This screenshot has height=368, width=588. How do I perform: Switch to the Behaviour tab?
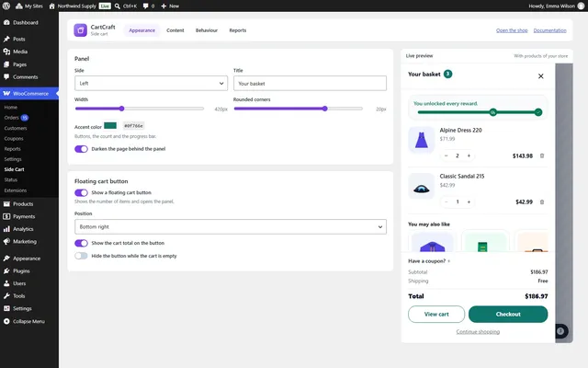pyautogui.click(x=206, y=30)
